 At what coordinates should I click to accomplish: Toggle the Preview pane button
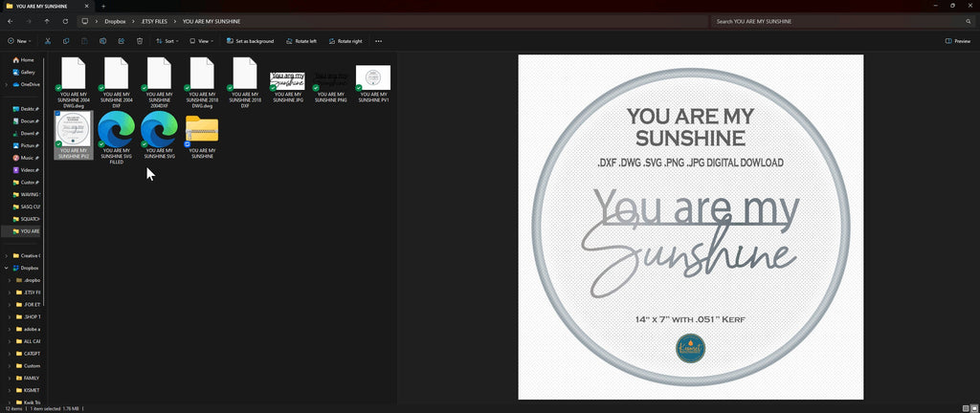[x=958, y=41]
